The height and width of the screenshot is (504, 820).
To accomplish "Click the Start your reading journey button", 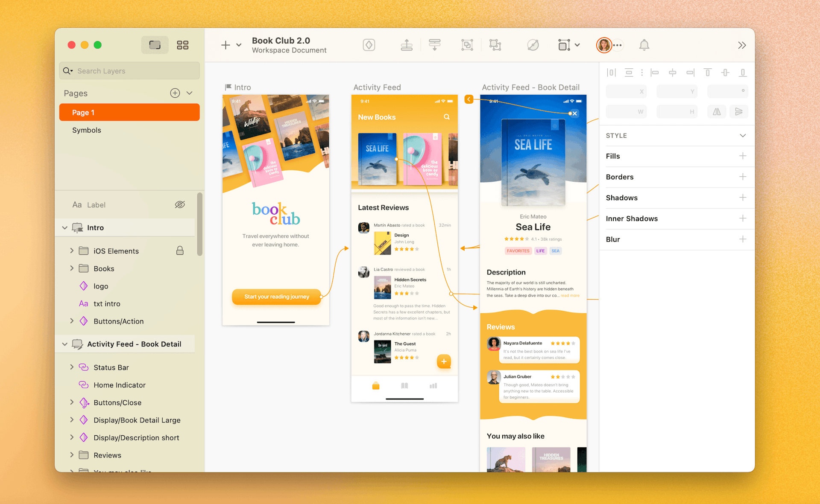I will point(276,296).
